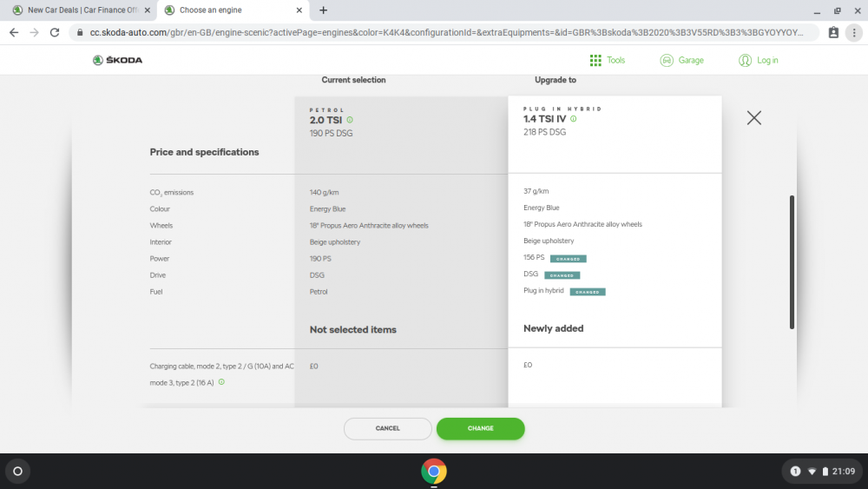Click the '218 PS DSG' text

544,132
